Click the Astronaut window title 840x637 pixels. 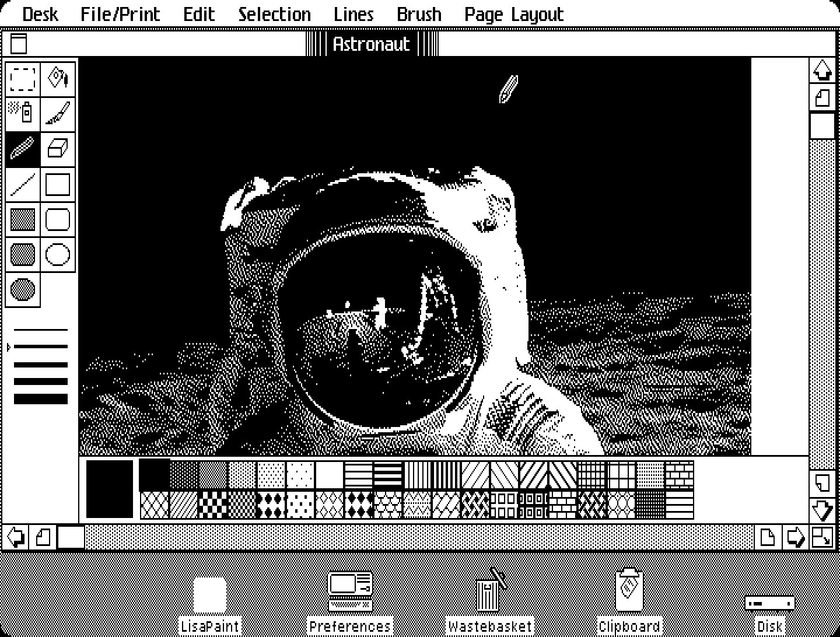click(372, 44)
